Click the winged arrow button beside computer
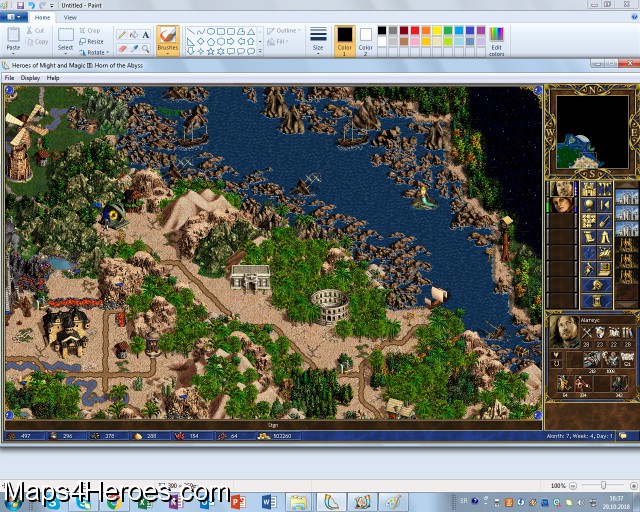640x512 pixels. click(589, 269)
